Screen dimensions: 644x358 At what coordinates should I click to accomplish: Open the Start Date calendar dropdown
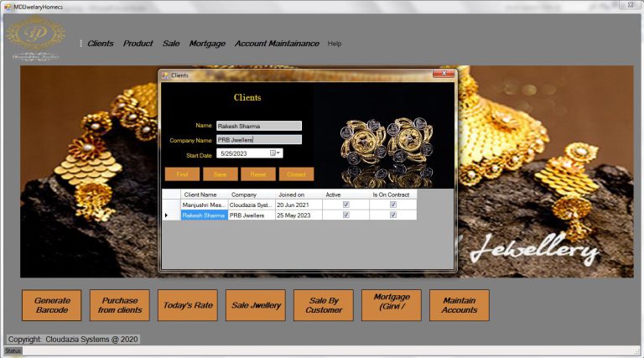(275, 153)
